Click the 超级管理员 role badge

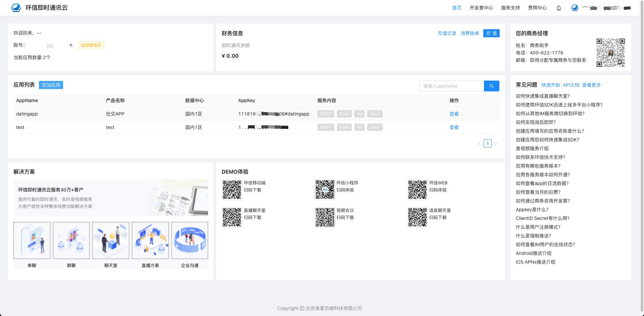pos(91,45)
